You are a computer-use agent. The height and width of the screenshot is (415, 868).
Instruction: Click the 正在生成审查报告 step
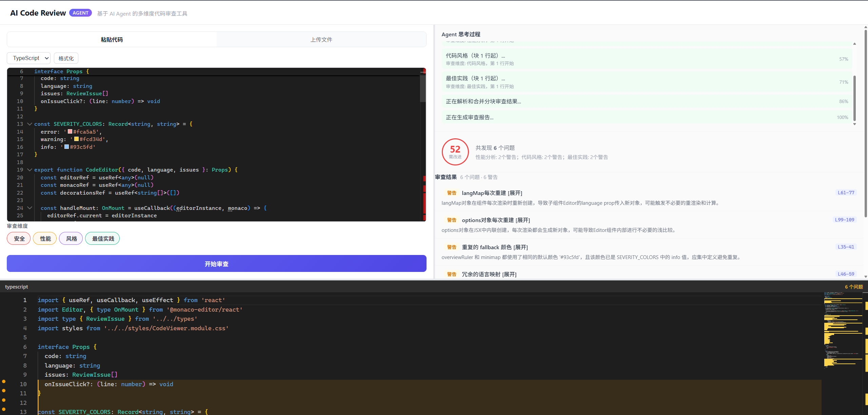[647, 117]
